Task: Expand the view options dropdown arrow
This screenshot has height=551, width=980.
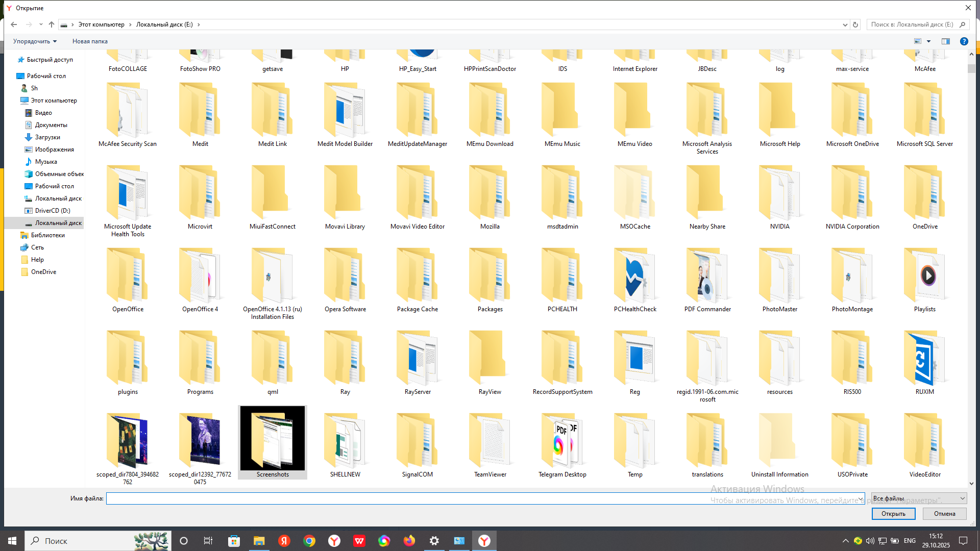Action: click(x=928, y=41)
